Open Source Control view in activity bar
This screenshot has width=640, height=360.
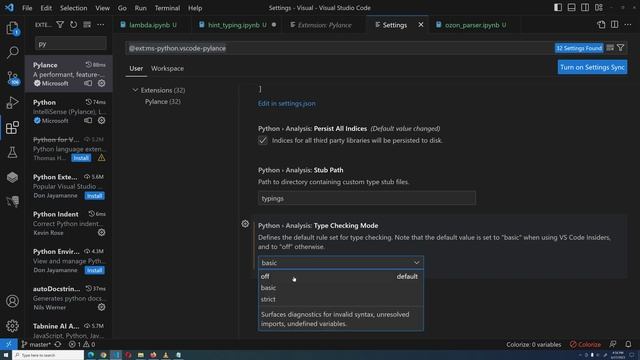click(12, 78)
